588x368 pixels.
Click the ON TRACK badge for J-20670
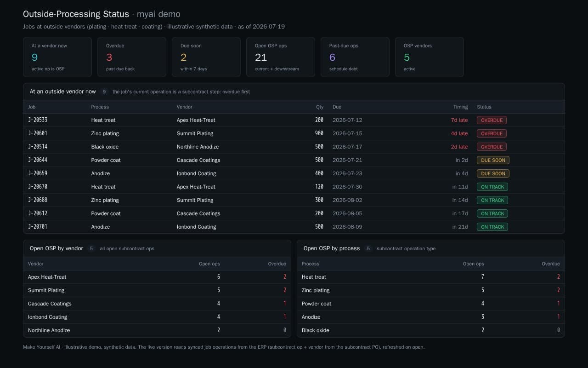tap(492, 187)
